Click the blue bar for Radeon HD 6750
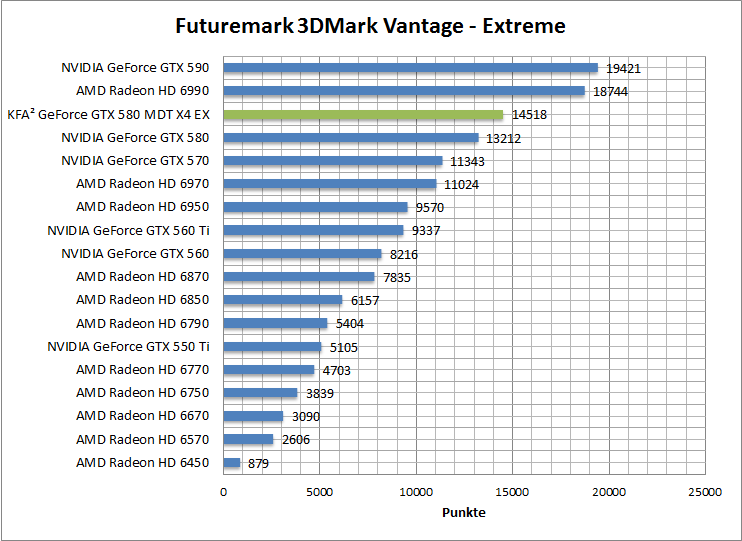 (260, 392)
